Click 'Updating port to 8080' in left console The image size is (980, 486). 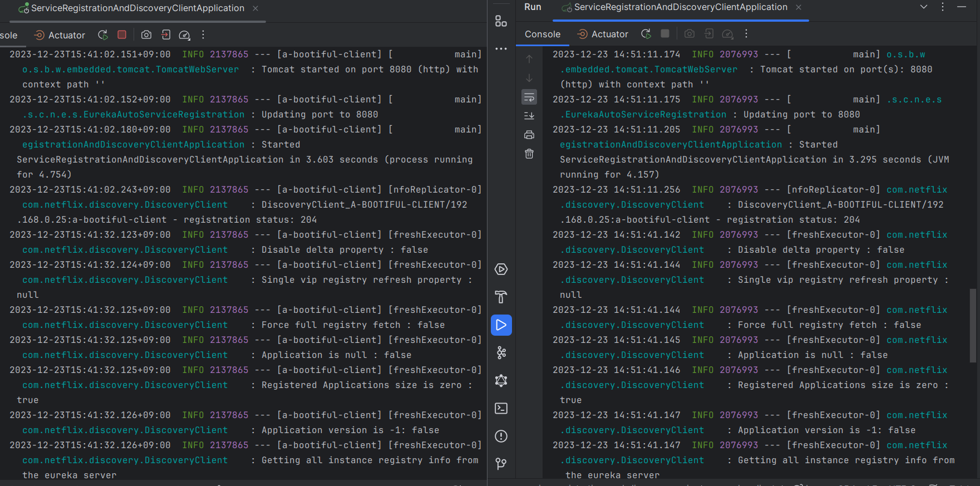[319, 115]
